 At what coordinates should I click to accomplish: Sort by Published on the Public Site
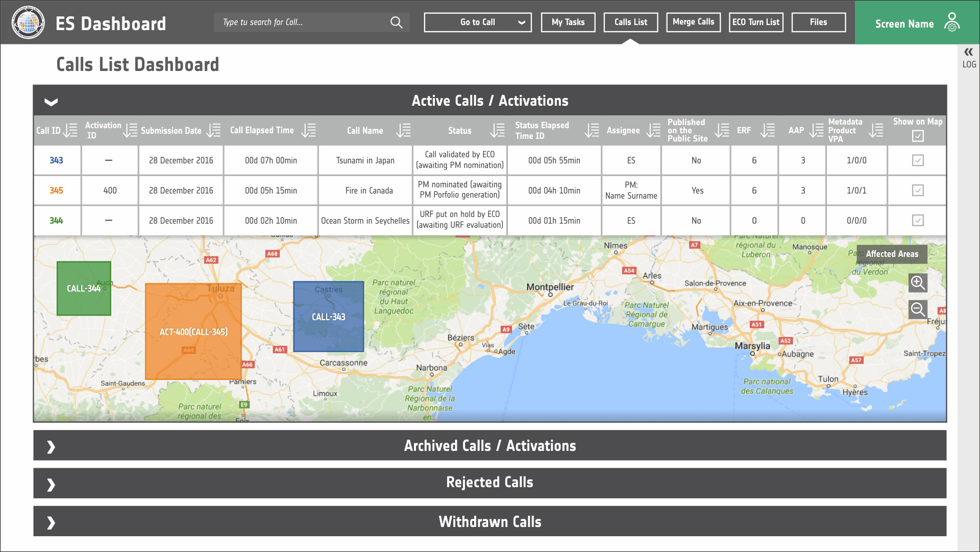click(x=721, y=130)
